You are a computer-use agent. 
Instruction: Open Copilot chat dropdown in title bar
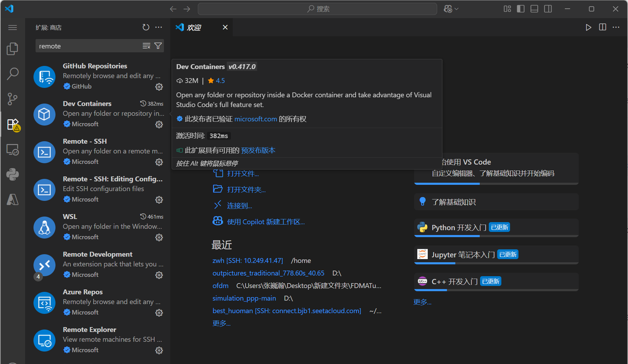(x=451, y=9)
